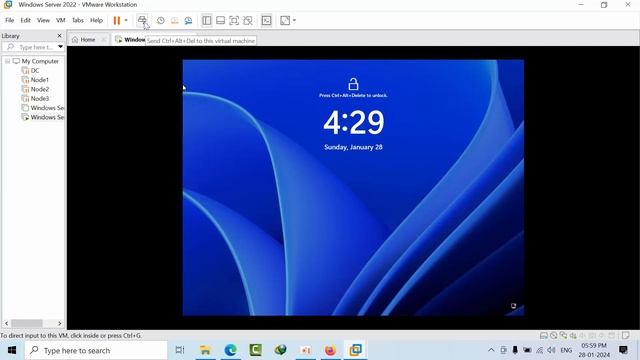Click the library scroll left arrow
Image resolution: width=640 pixels, height=360 pixels.
click(6, 323)
